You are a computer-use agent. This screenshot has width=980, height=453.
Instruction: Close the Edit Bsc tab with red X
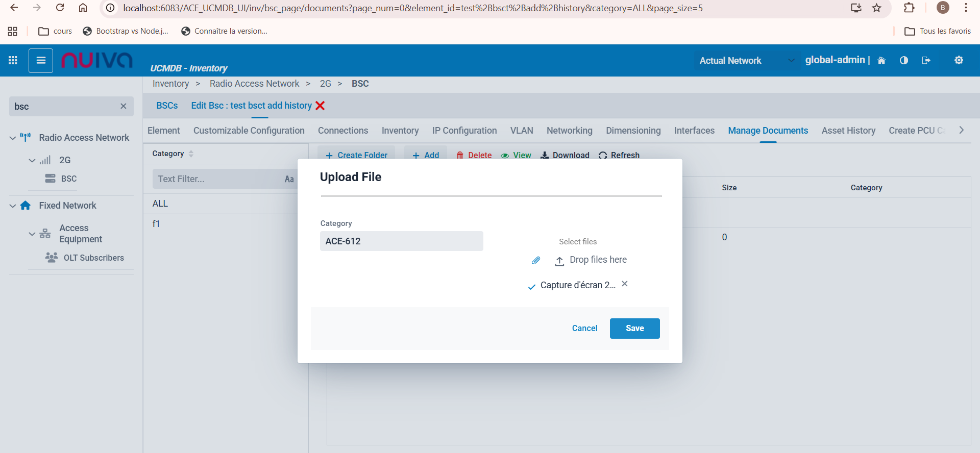click(320, 106)
